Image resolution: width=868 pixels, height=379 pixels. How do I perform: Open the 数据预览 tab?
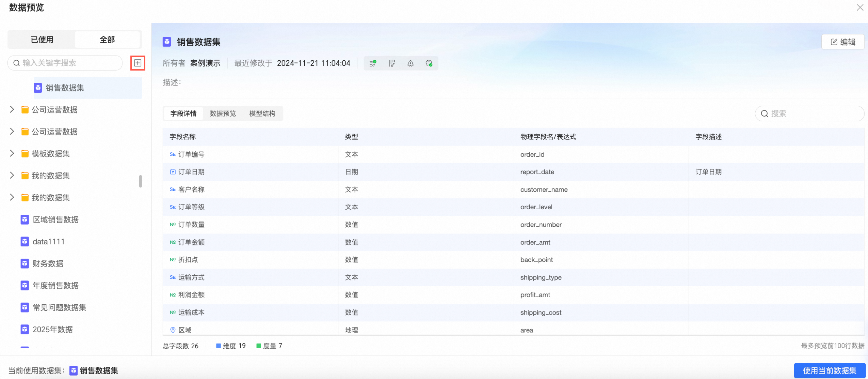223,113
